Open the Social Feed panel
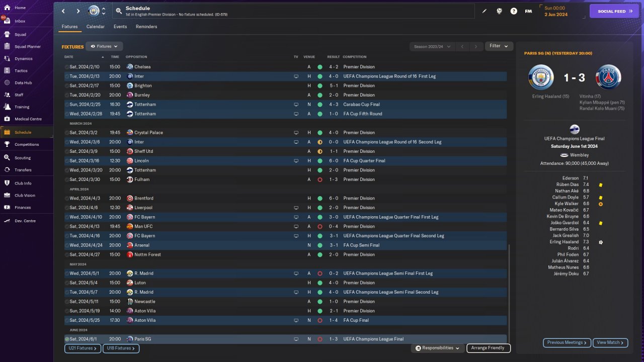The width and height of the screenshot is (644, 362). (x=614, y=11)
